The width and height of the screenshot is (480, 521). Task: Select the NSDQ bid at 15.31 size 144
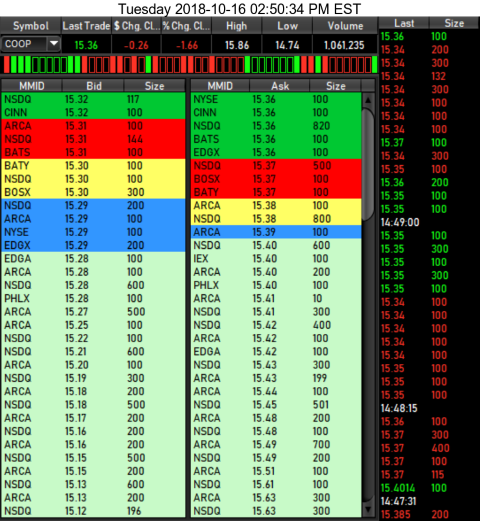click(x=93, y=139)
